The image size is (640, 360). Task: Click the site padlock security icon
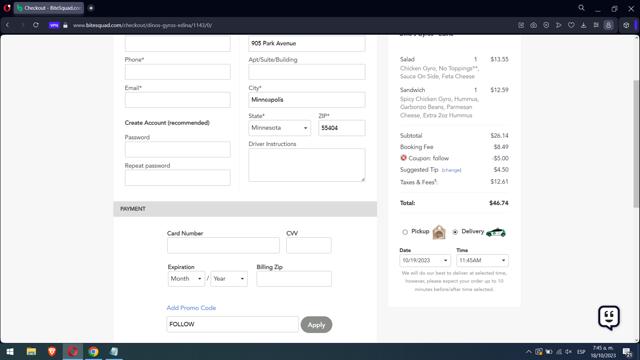[x=65, y=25]
